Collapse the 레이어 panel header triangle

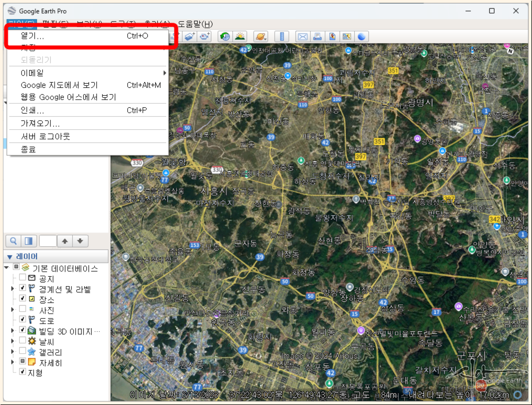(10, 257)
